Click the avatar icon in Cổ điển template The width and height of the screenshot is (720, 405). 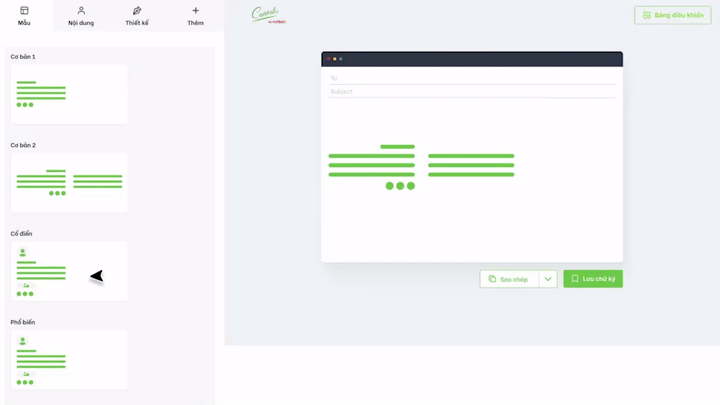23,253
